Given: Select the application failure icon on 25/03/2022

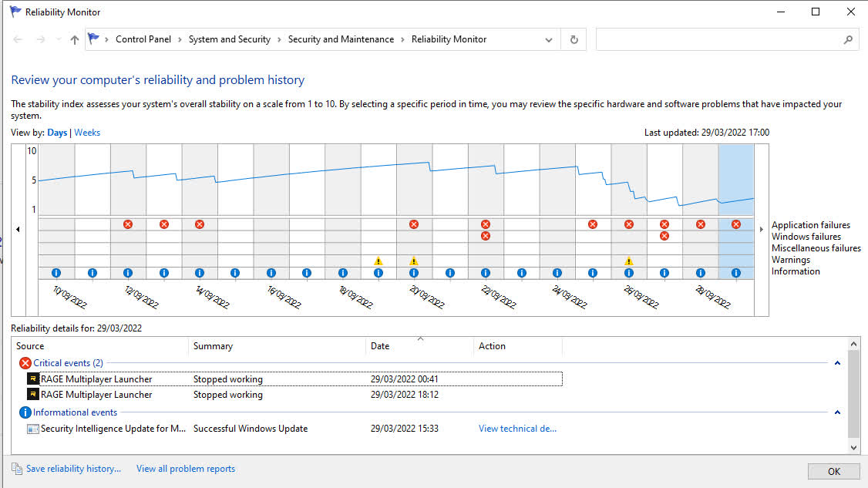Looking at the screenshot, I should [x=593, y=224].
